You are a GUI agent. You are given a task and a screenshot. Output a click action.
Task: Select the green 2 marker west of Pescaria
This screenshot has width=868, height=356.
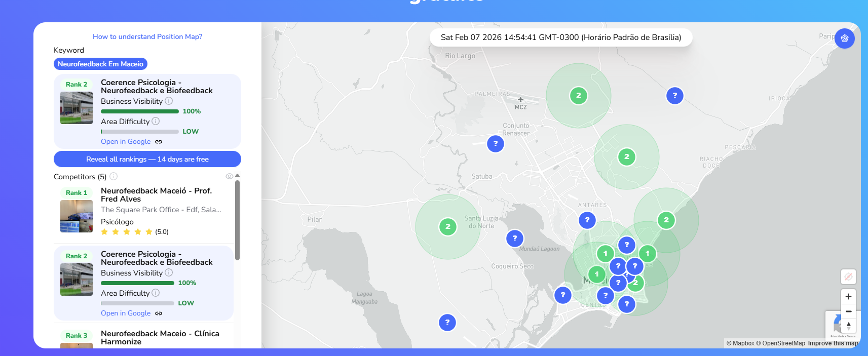point(627,157)
